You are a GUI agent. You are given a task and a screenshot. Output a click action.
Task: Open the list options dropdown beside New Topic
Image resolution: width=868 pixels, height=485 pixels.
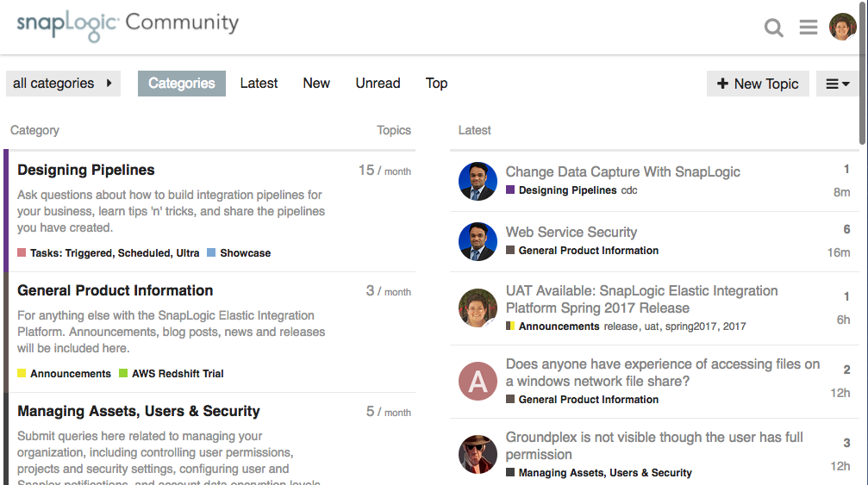[837, 84]
